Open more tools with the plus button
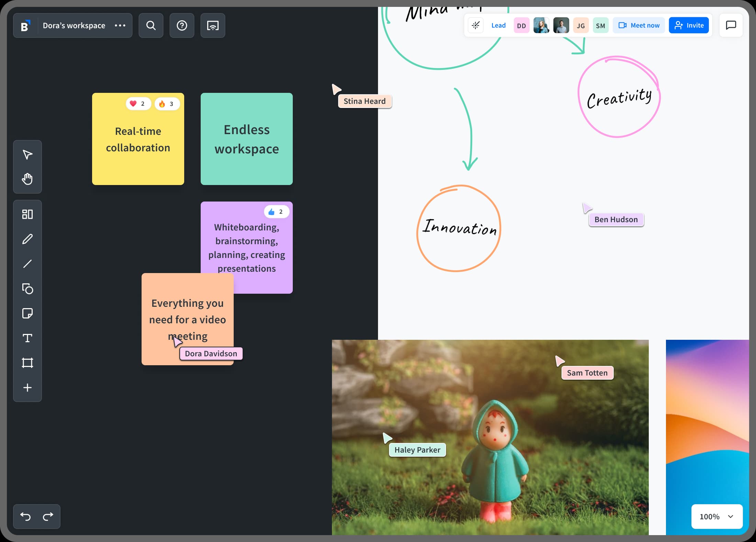The height and width of the screenshot is (542, 756). [x=27, y=388]
